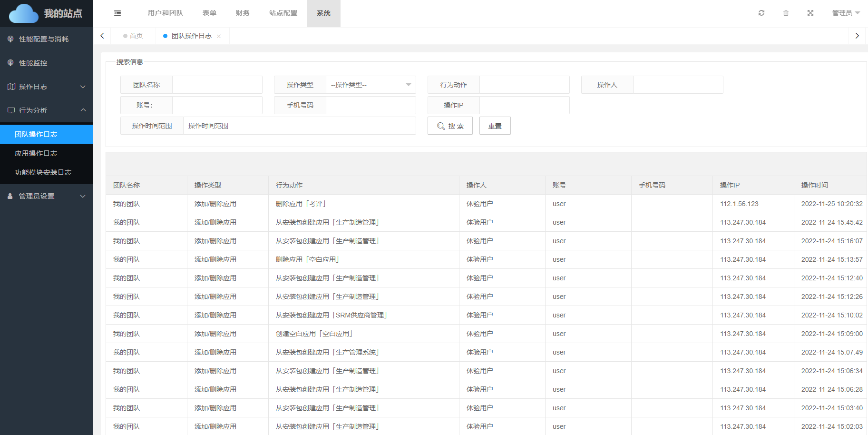Click the 操作时间范围 input field

pyautogui.click(x=299, y=126)
